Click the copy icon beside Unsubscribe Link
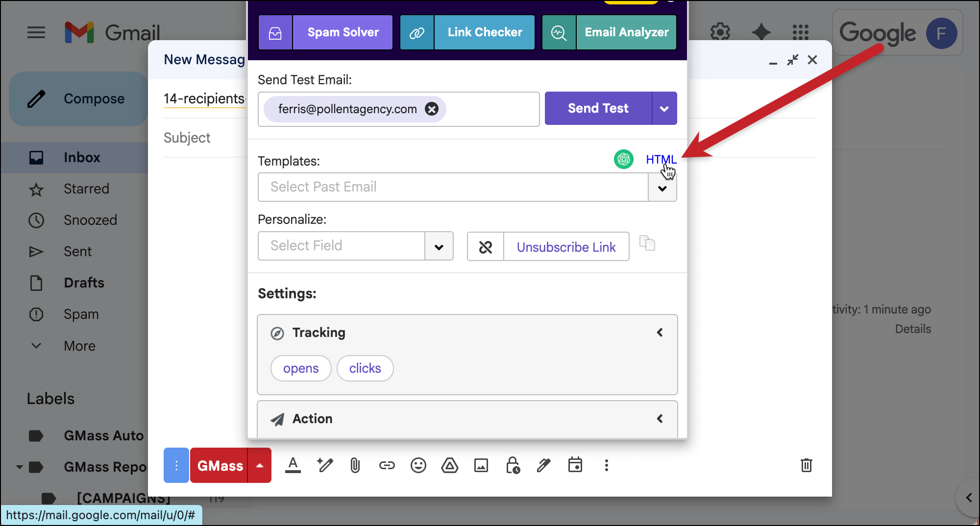This screenshot has width=980, height=526. click(647, 243)
